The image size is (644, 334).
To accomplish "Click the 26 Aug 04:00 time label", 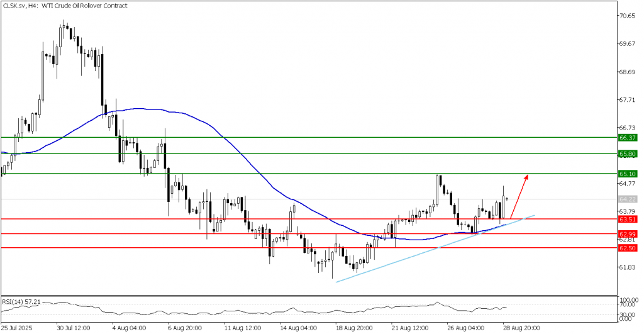I will coord(465,328).
